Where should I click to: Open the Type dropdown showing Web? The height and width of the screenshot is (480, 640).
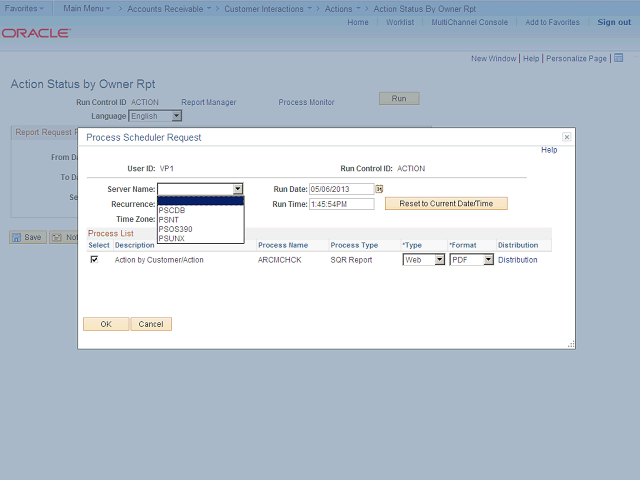424,260
